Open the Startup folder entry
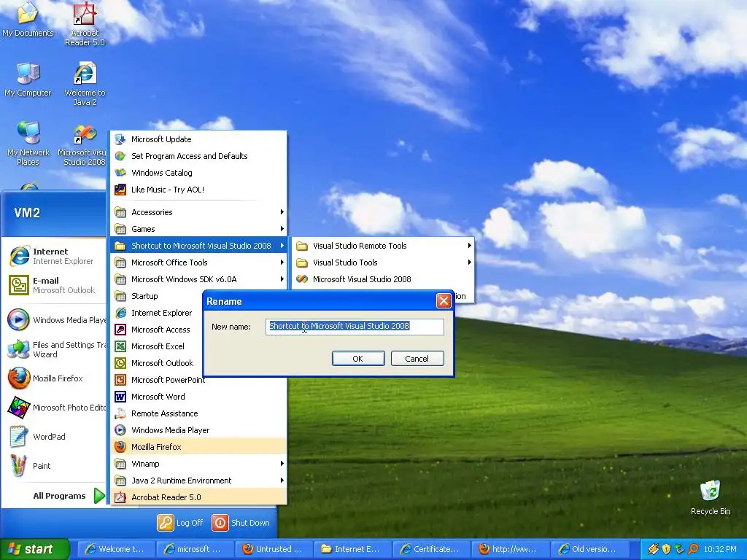 pyautogui.click(x=158, y=296)
